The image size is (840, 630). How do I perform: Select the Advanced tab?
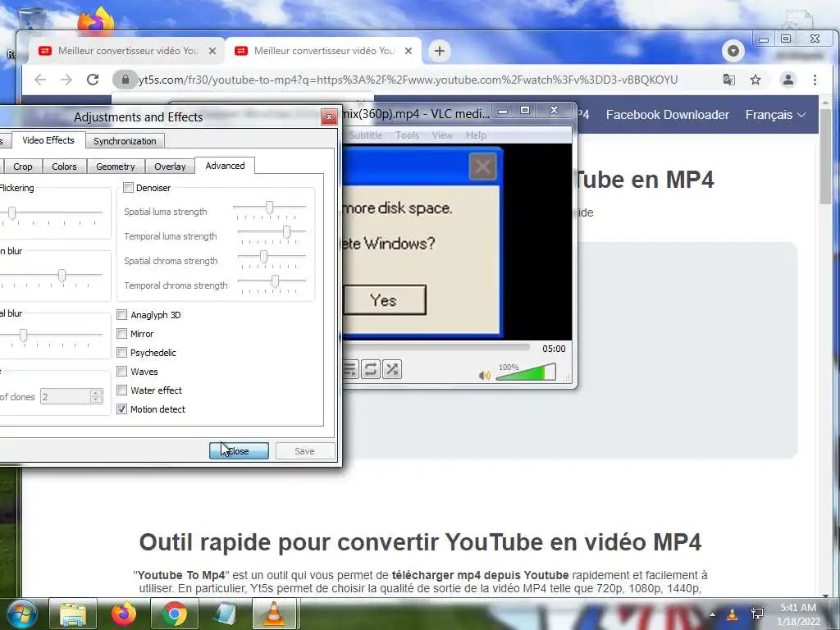pyautogui.click(x=225, y=166)
